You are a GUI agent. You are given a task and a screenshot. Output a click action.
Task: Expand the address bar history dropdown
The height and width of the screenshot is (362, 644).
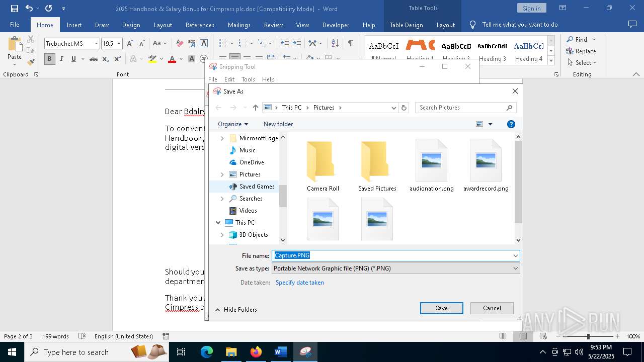[393, 108]
